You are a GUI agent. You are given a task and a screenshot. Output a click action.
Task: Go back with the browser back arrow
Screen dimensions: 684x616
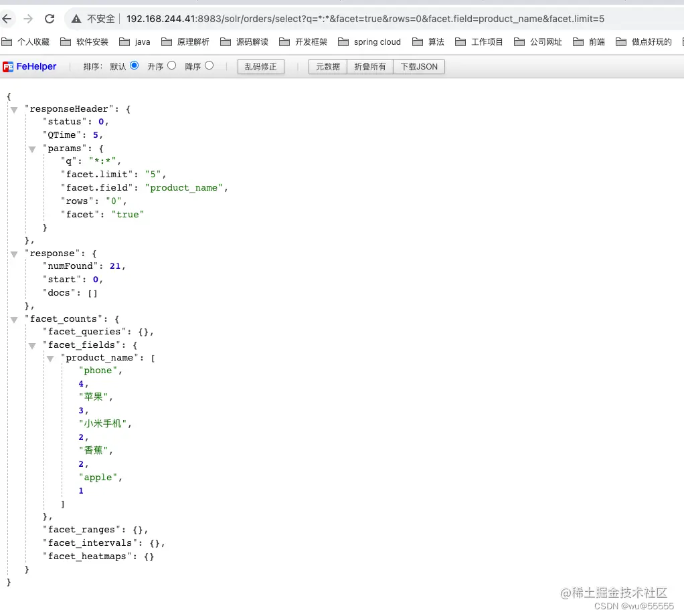pyautogui.click(x=7, y=19)
